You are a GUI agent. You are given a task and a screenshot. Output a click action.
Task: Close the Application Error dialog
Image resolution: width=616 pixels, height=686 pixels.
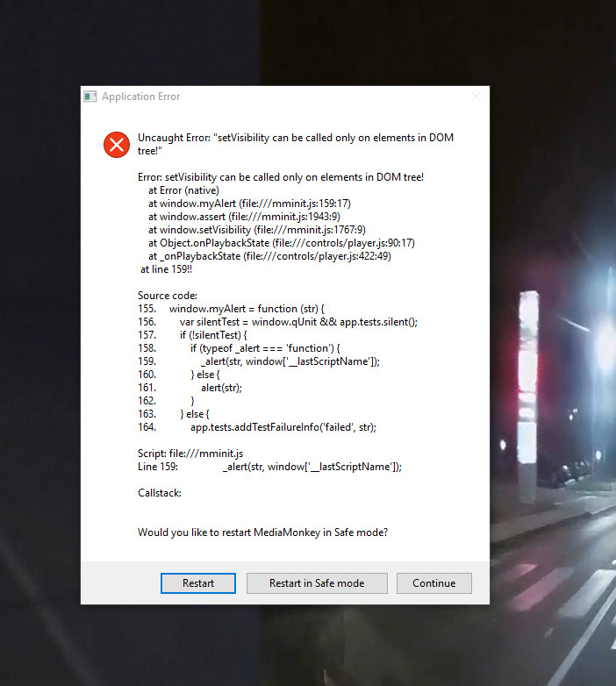pos(476,96)
